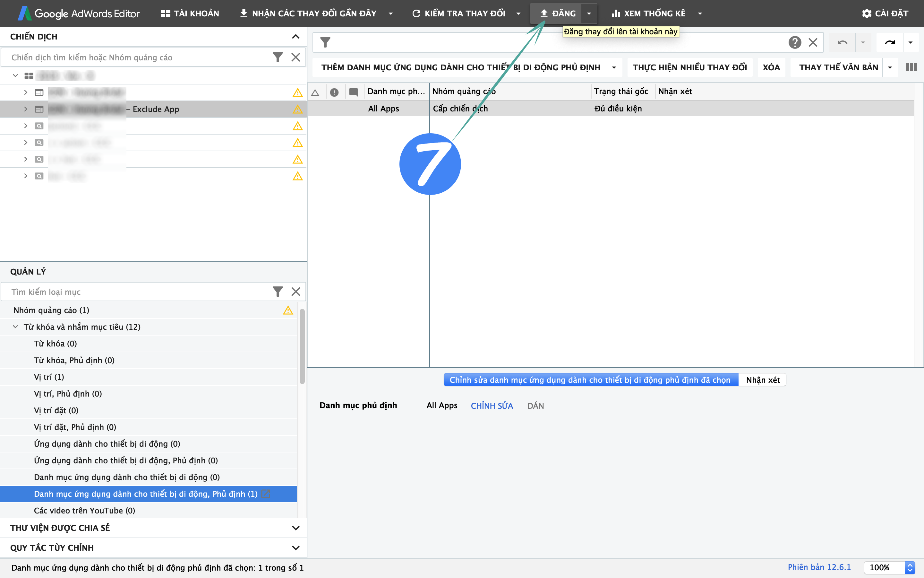The height and width of the screenshot is (578, 924).
Task: Open dropdown next to Nhận các thay đổi
Action: pos(390,13)
